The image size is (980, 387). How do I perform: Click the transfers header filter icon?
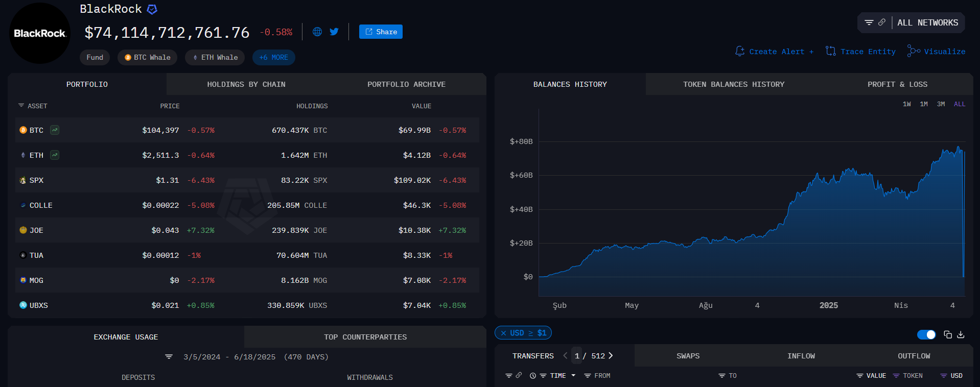tap(508, 375)
